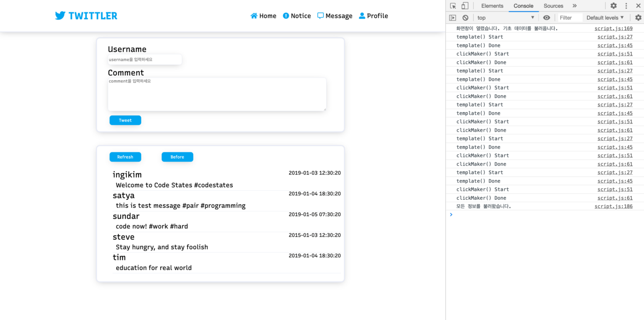Open console settings gear icon
Viewport: 644px width, 320px height.
pyautogui.click(x=638, y=17)
